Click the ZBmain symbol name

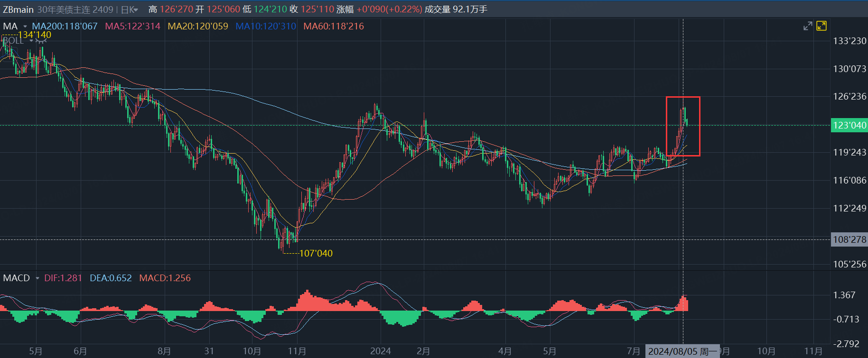tap(18, 9)
